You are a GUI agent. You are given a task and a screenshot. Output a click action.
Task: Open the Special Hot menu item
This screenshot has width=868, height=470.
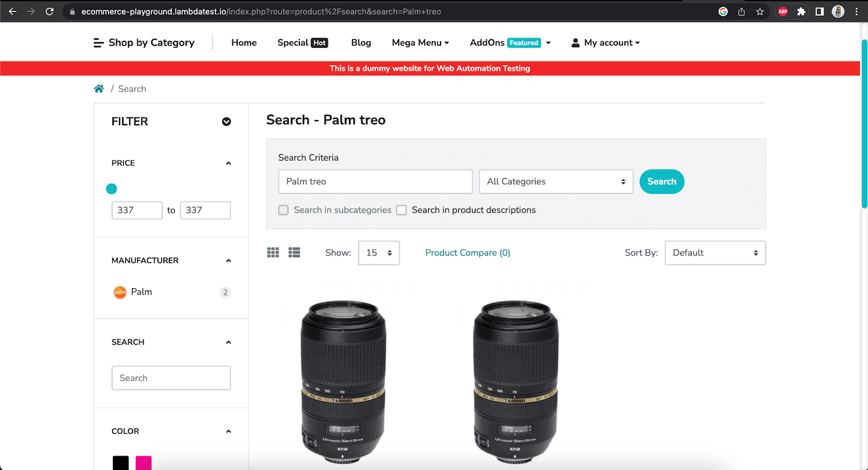pyautogui.click(x=303, y=43)
